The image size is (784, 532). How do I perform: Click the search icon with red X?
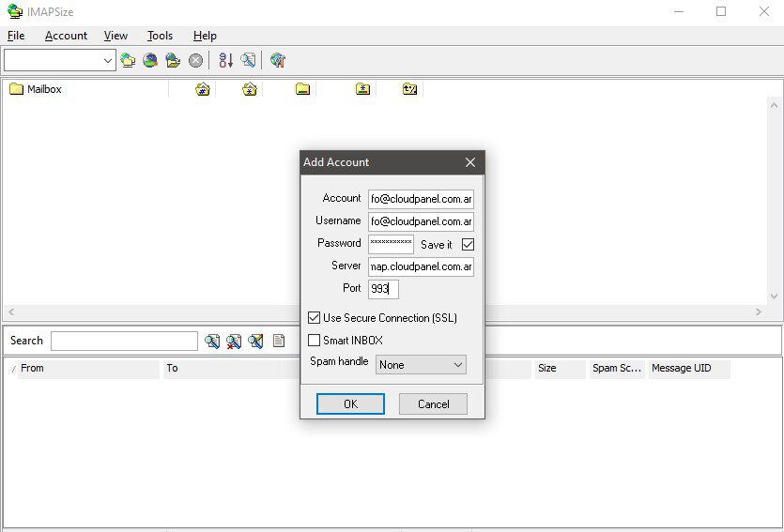coord(234,341)
